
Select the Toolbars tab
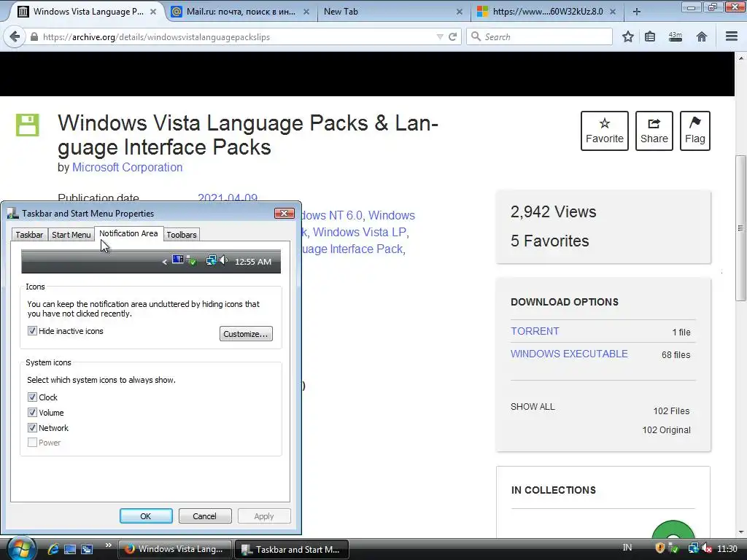coord(182,234)
